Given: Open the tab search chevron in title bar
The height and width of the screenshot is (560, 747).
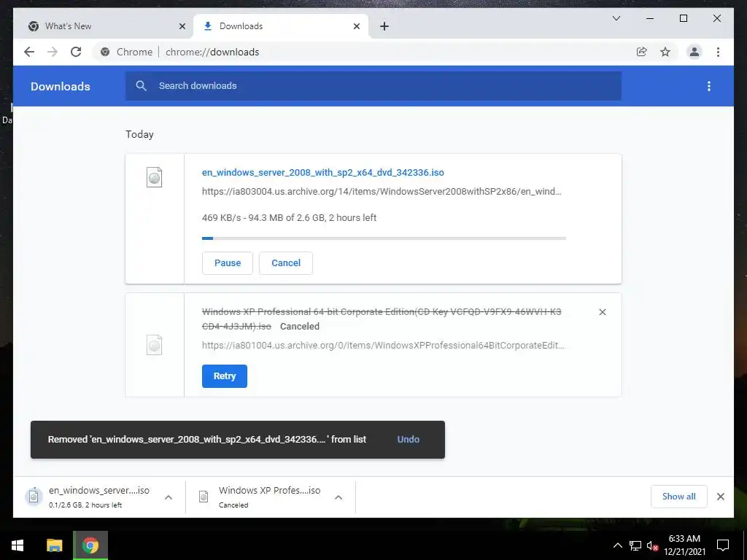Looking at the screenshot, I should 616,18.
